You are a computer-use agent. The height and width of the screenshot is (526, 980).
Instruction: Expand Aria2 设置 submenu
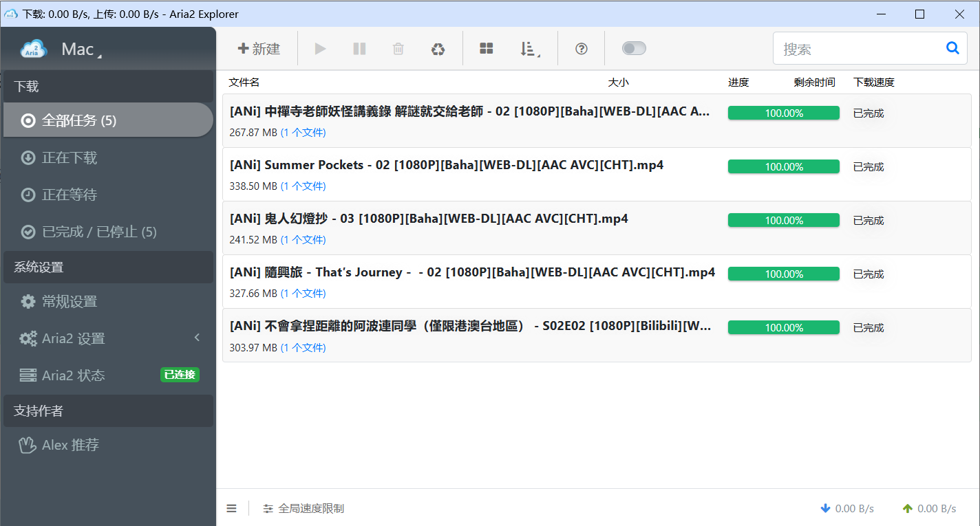coord(108,338)
